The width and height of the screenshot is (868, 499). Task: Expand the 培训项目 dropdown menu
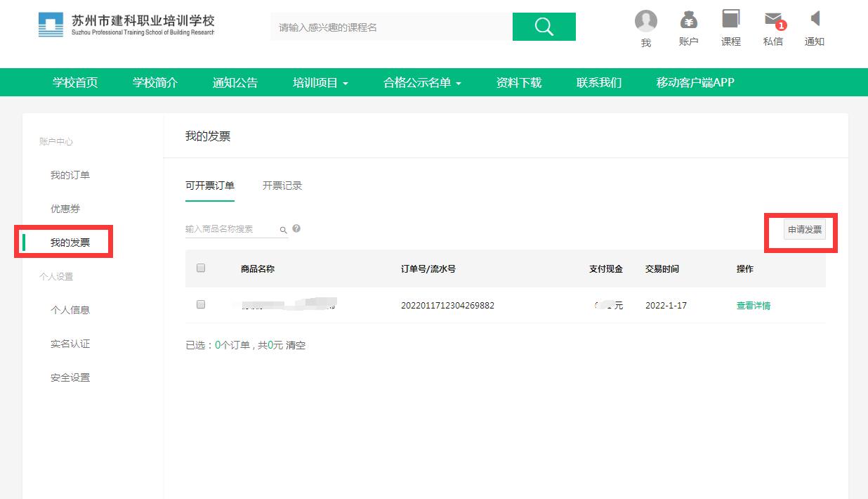point(320,82)
